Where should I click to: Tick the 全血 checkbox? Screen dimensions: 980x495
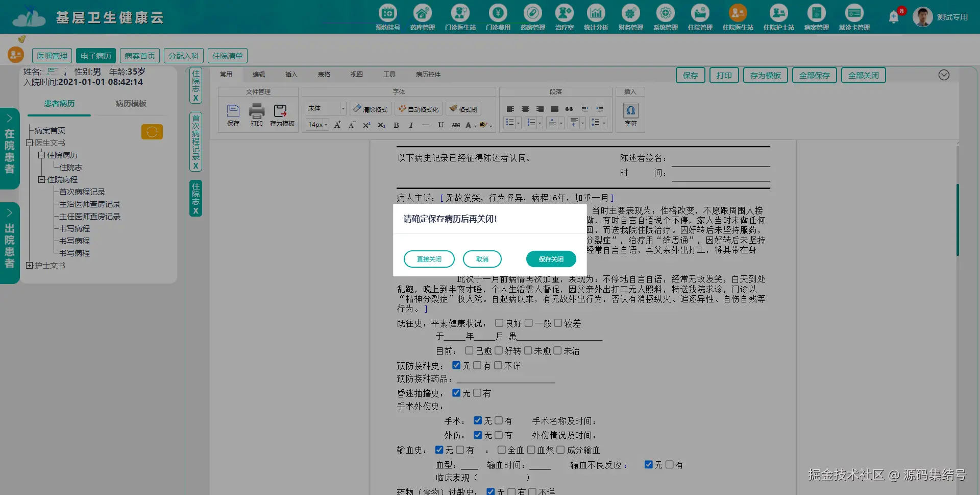click(x=502, y=450)
